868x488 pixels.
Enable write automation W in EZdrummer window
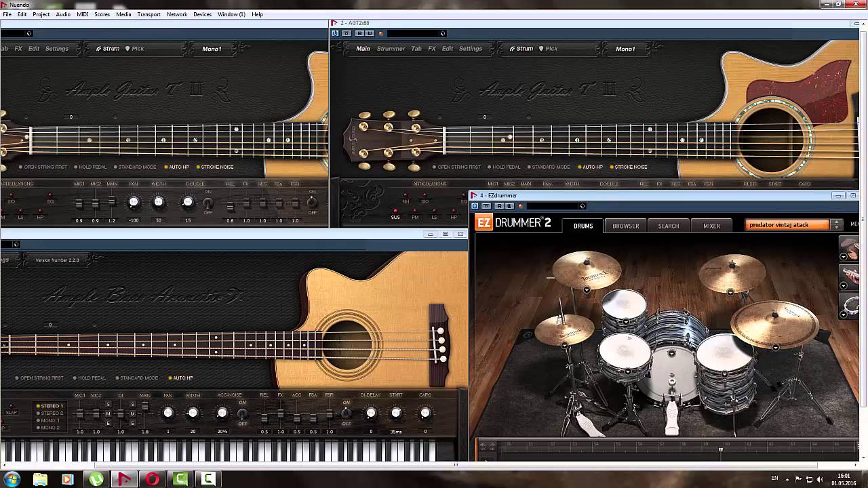click(x=508, y=206)
